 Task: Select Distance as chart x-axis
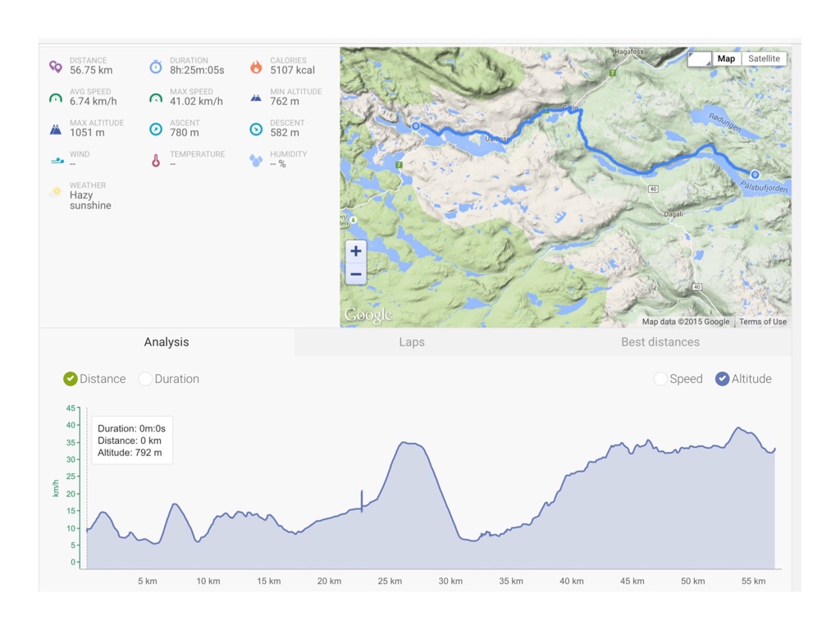tap(71, 379)
